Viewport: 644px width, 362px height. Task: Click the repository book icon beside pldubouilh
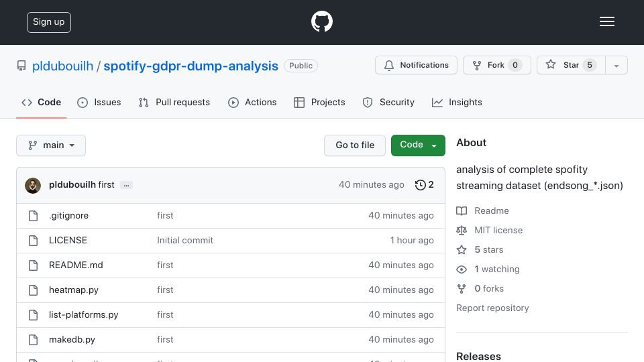(x=21, y=66)
